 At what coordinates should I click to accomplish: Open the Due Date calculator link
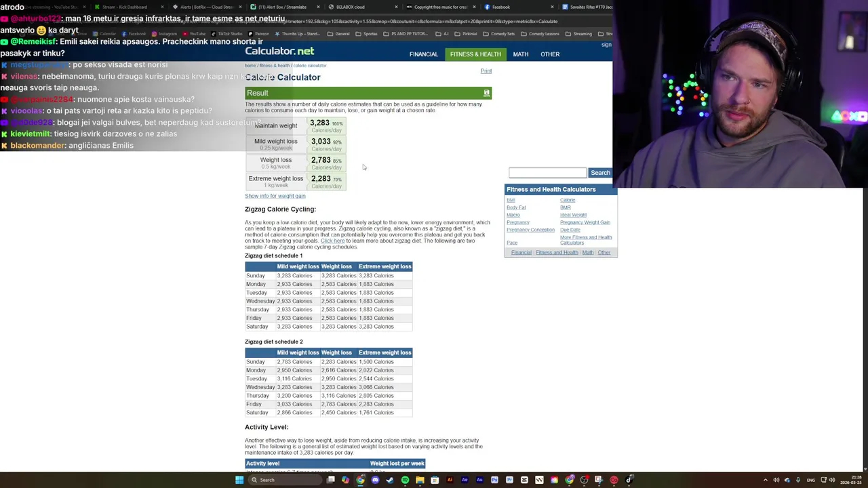(570, 230)
